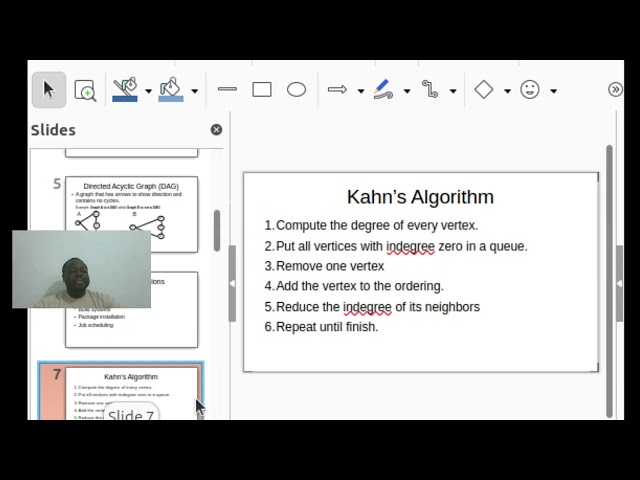The width and height of the screenshot is (640, 480).
Task: Select the arrow selection tool
Action: [x=49, y=90]
